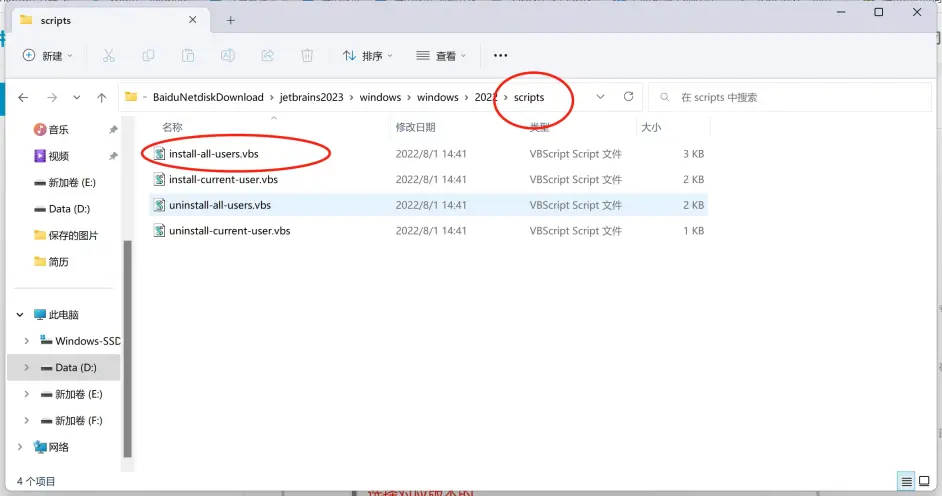The image size is (942, 496).
Task: Select uninstall-all-users.vbs file name
Action: 220,205
